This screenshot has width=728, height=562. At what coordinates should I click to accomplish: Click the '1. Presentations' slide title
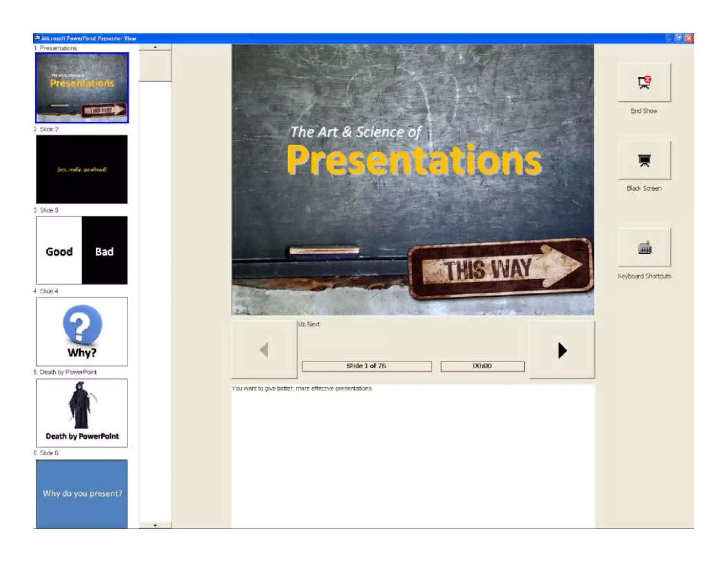(55, 48)
